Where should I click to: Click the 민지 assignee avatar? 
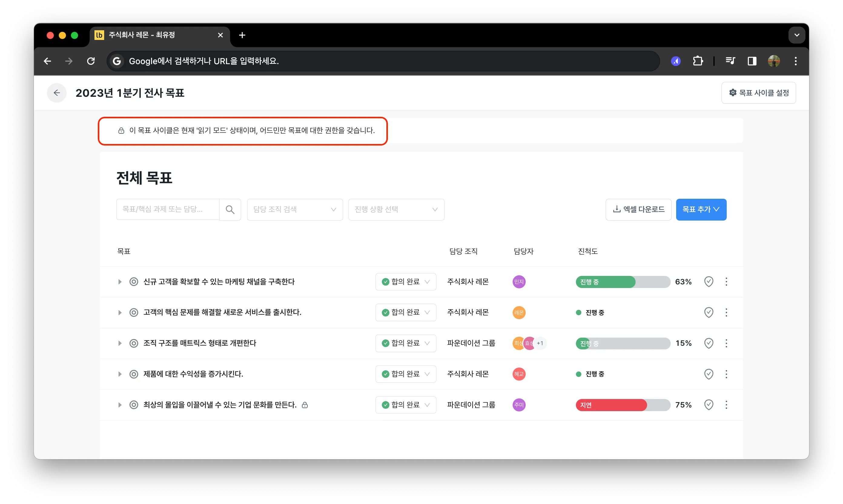click(x=519, y=282)
